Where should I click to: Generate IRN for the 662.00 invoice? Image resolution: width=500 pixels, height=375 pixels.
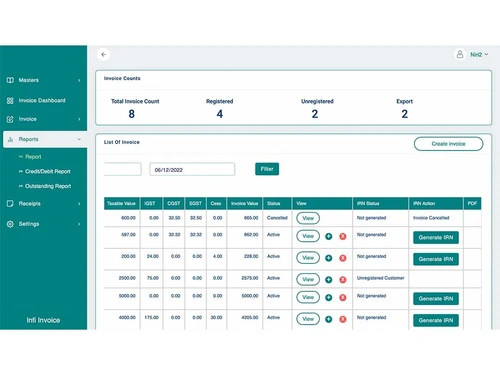coord(436,237)
